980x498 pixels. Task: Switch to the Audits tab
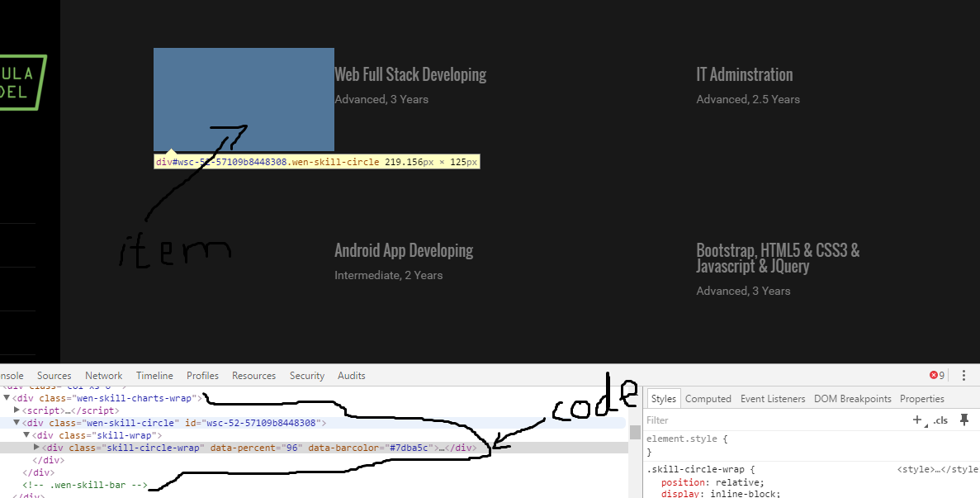[x=351, y=376]
